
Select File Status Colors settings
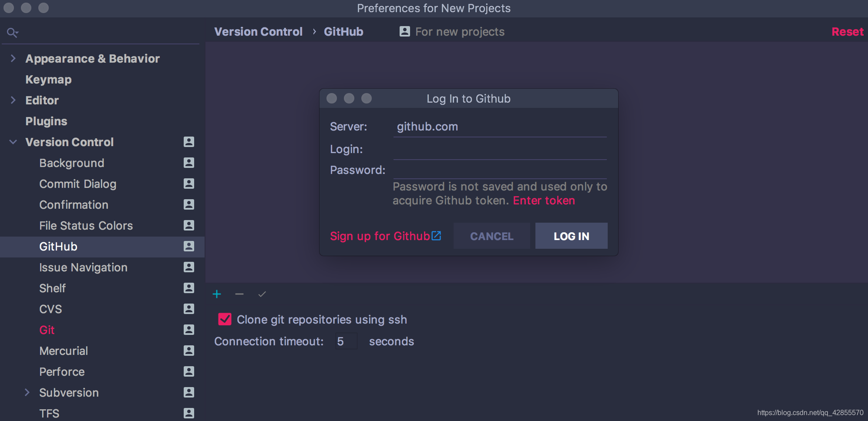tap(86, 226)
